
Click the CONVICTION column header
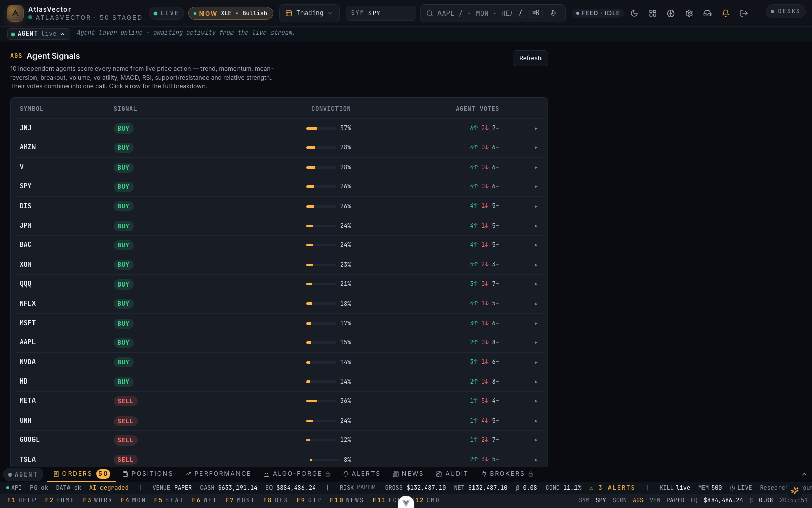331,109
